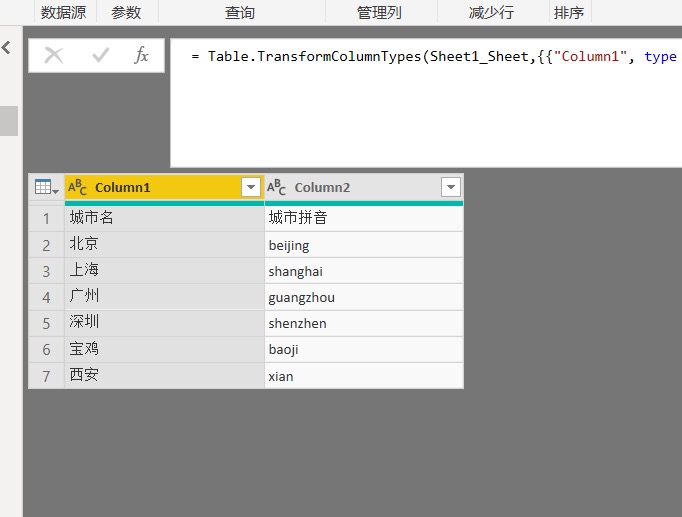This screenshot has height=517, width=682.
Task: Select cell 城市名 in row 1
Action: [164, 218]
